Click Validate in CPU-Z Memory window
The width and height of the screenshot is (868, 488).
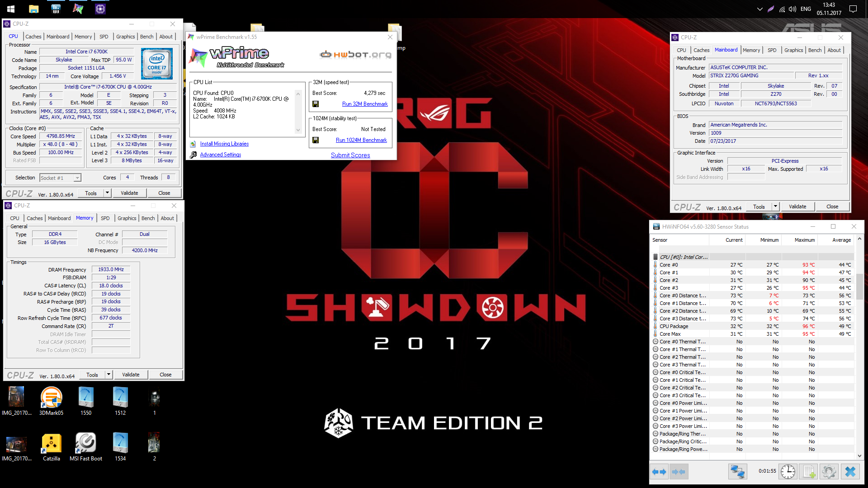click(131, 375)
